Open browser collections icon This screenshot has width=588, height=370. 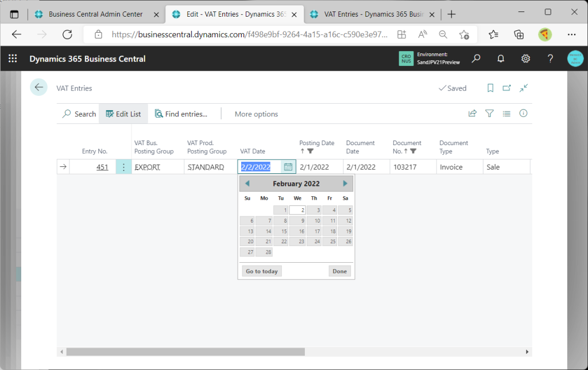(519, 34)
